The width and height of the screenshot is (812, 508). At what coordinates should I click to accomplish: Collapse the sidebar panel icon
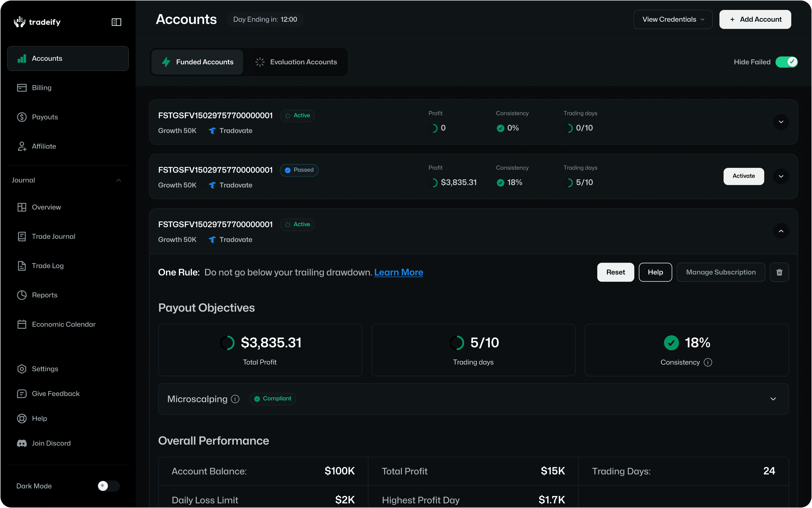(x=116, y=22)
